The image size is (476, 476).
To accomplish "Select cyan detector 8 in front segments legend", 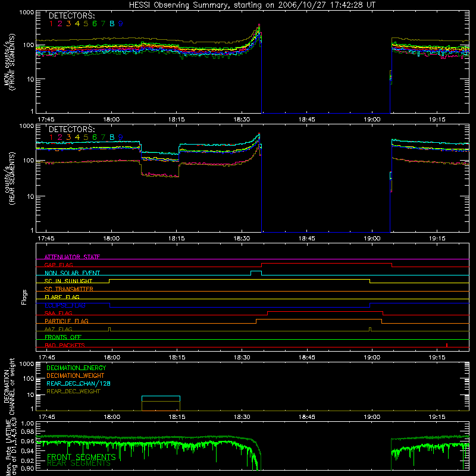I will [x=112, y=24].
